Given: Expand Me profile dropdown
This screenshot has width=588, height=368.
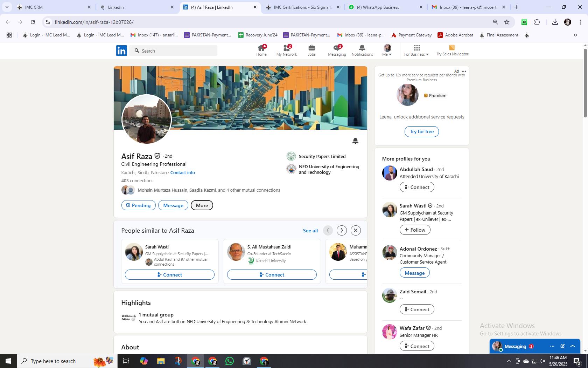Looking at the screenshot, I should tap(387, 50).
